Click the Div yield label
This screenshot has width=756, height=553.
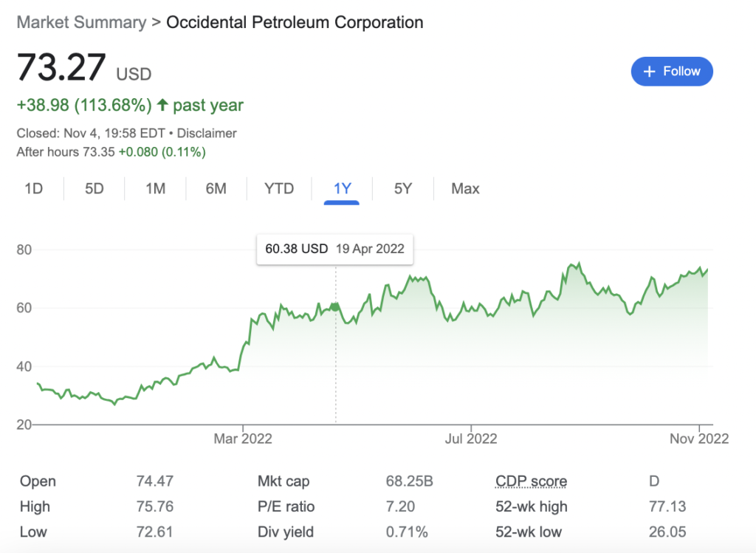(286, 532)
